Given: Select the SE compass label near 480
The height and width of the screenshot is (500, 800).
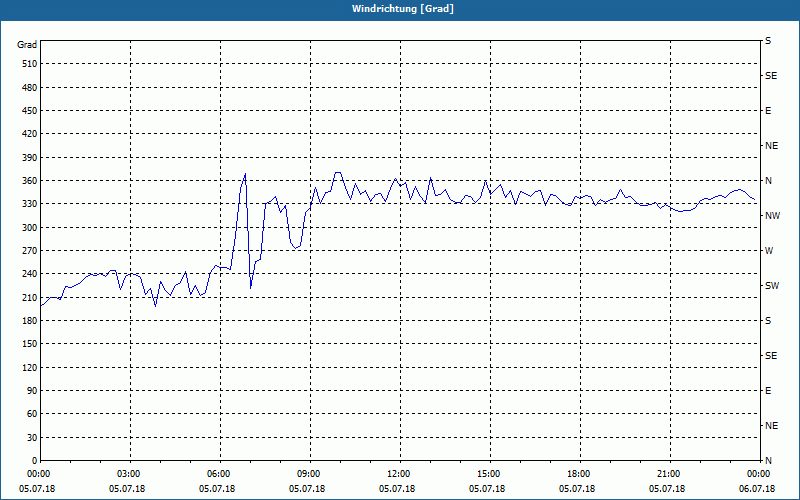Looking at the screenshot, I should (x=771, y=76).
